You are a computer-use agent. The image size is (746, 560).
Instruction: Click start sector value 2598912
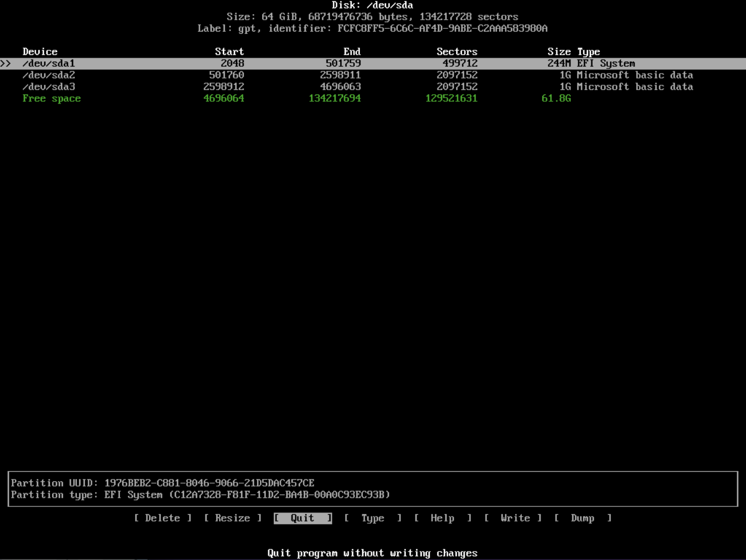(224, 87)
